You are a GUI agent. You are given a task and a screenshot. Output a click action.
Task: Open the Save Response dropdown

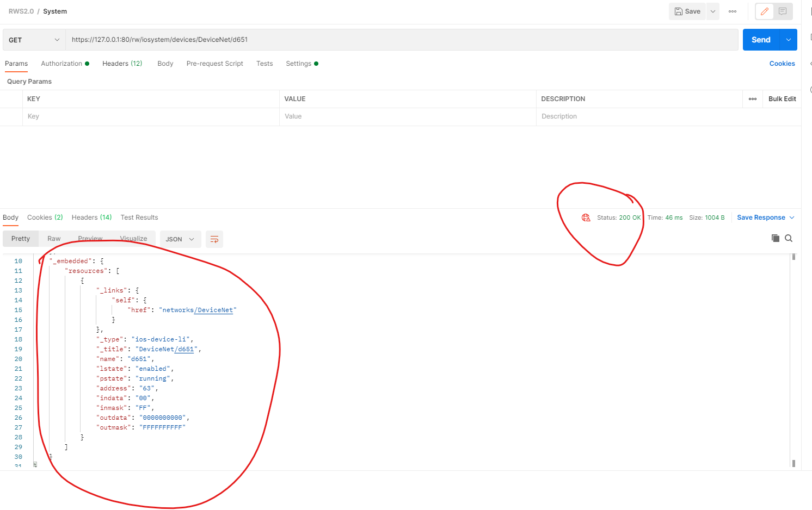tap(766, 217)
